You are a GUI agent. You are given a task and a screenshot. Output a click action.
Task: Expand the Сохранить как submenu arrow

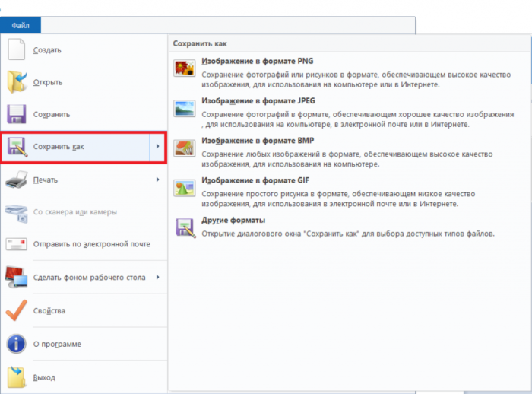(x=157, y=146)
